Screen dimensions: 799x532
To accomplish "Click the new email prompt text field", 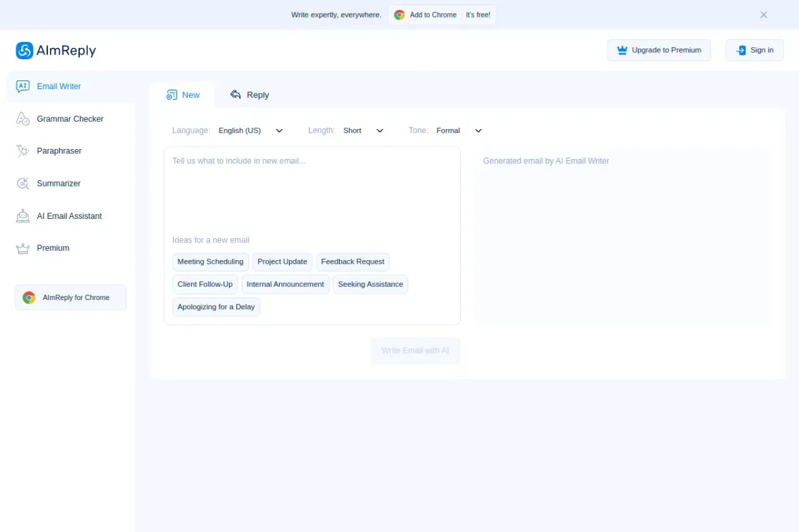I will click(312, 190).
